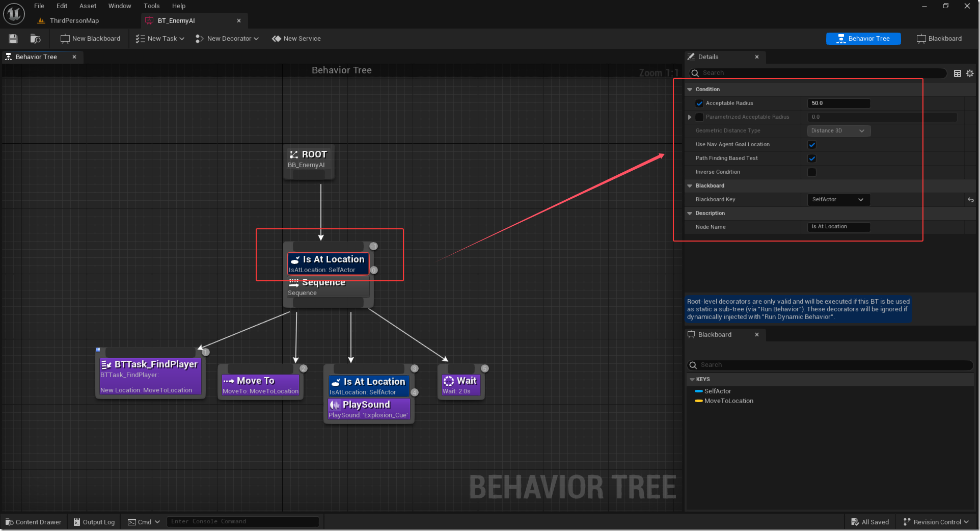Browse to asset in Content Browser icon
The height and width of the screenshot is (531, 980).
35,39
